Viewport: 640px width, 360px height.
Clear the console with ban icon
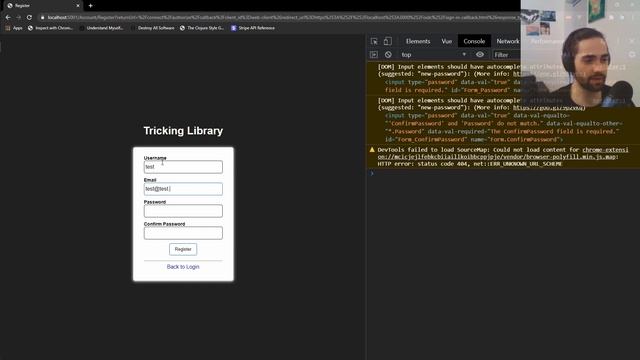tap(388, 55)
